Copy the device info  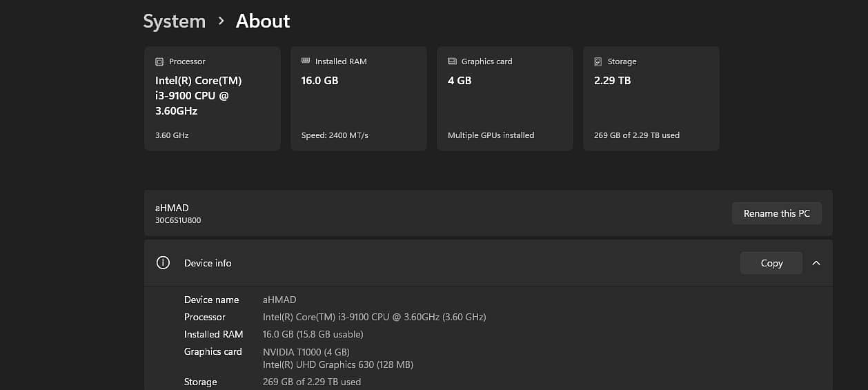771,263
